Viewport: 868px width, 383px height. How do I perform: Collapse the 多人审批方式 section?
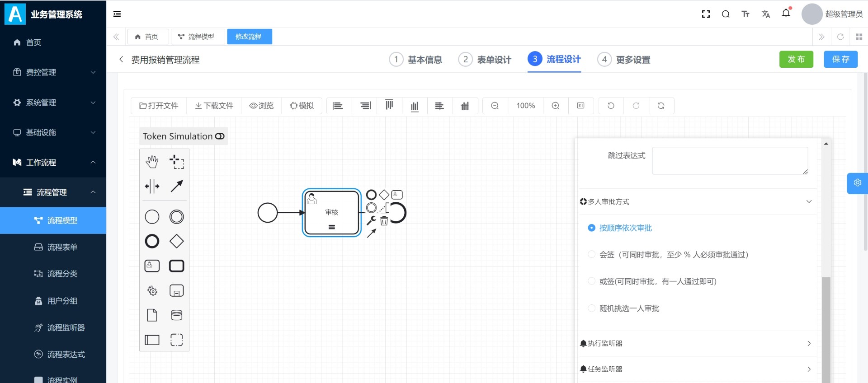pyautogui.click(x=809, y=202)
